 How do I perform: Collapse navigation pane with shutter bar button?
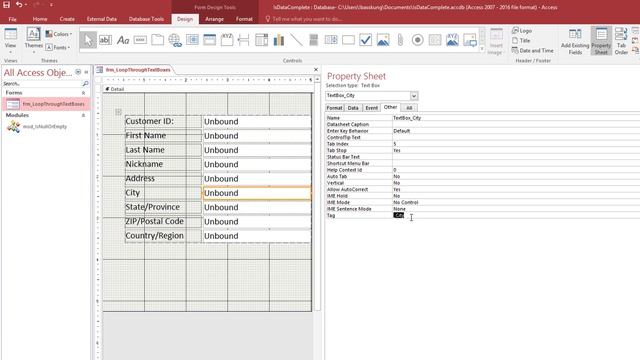click(x=86, y=72)
